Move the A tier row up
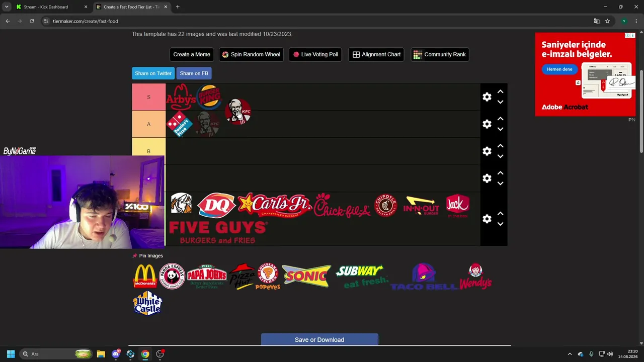This screenshot has height=362, width=644. 500,119
